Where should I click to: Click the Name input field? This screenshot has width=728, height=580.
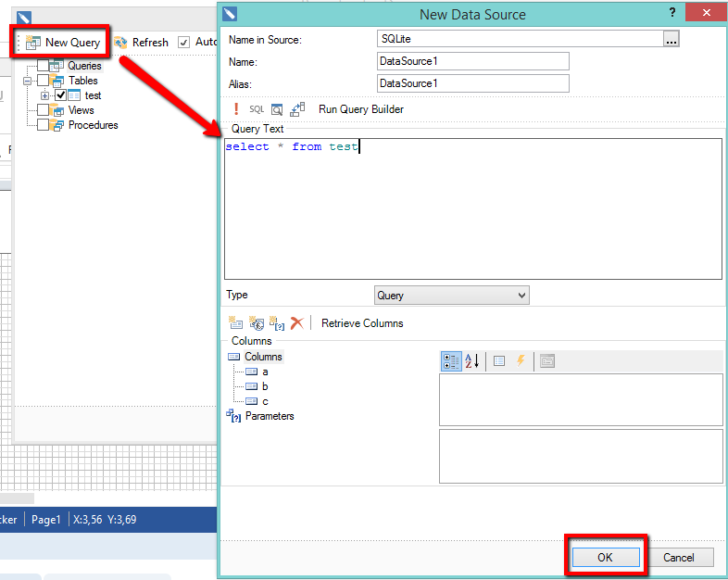click(x=473, y=61)
